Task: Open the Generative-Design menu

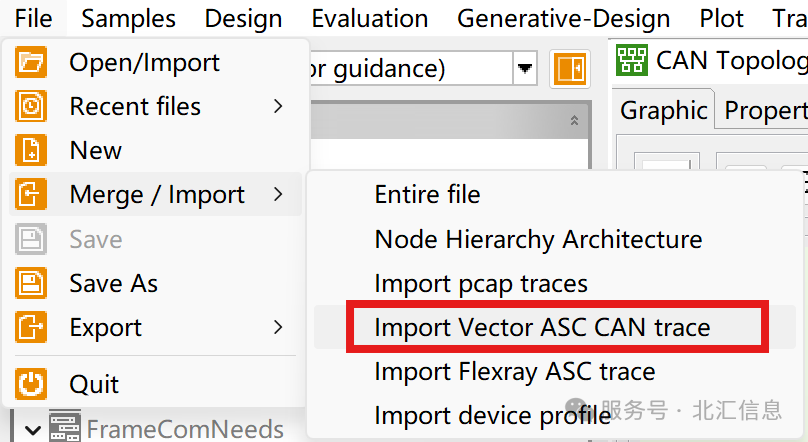Action: [564, 19]
